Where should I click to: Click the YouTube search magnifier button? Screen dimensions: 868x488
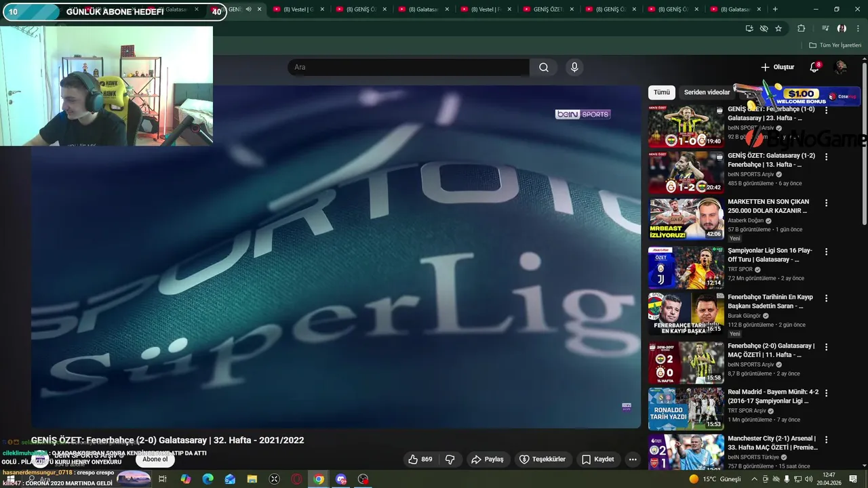coord(544,67)
